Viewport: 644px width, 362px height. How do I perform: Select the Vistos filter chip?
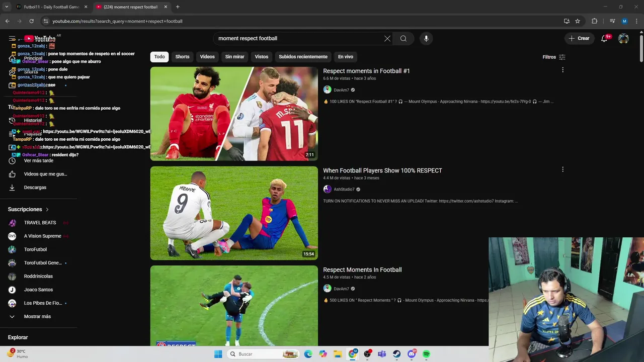[262, 57]
